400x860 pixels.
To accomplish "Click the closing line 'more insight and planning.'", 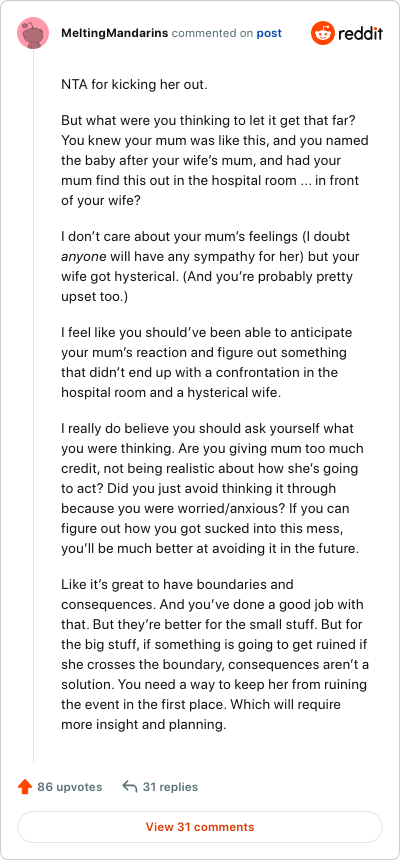I will tap(144, 725).
